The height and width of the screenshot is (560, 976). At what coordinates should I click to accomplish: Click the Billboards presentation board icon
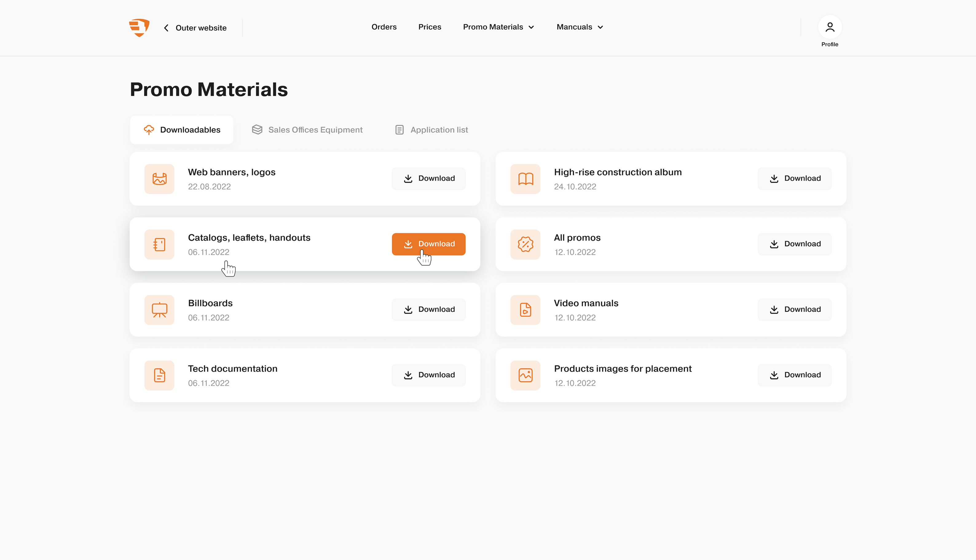coord(159,309)
